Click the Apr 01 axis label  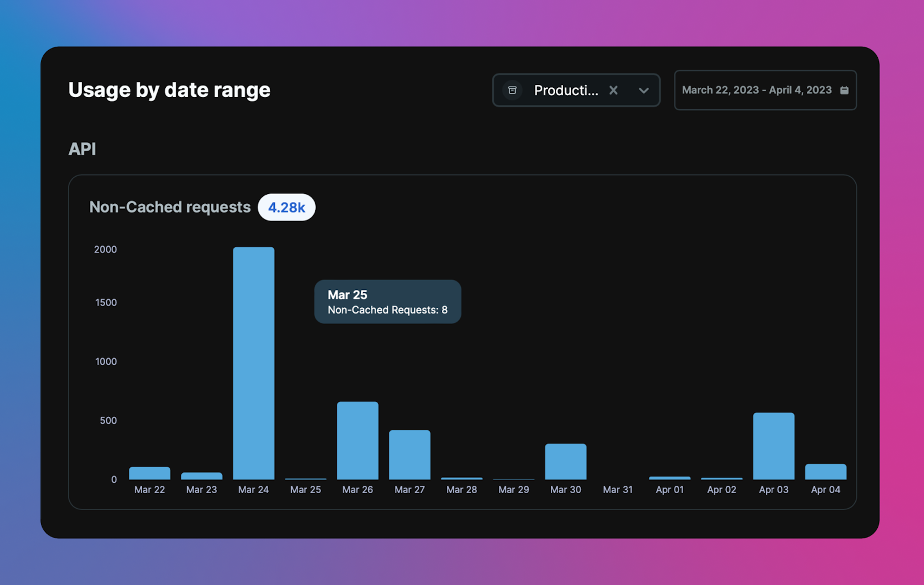(x=669, y=490)
